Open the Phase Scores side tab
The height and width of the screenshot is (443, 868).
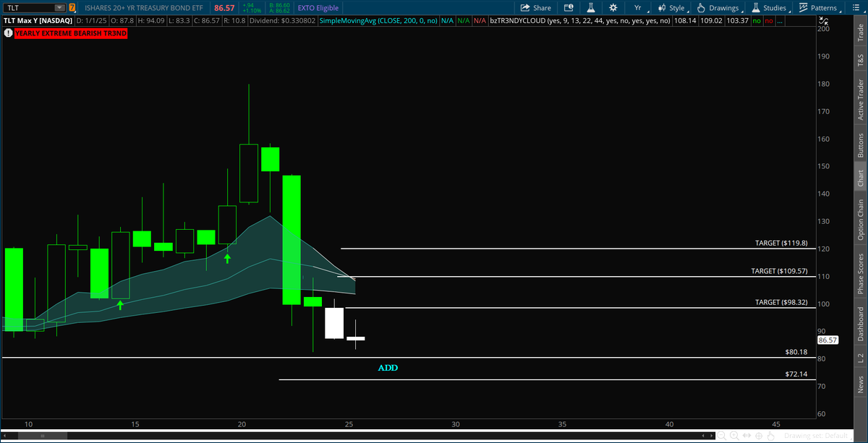point(860,274)
